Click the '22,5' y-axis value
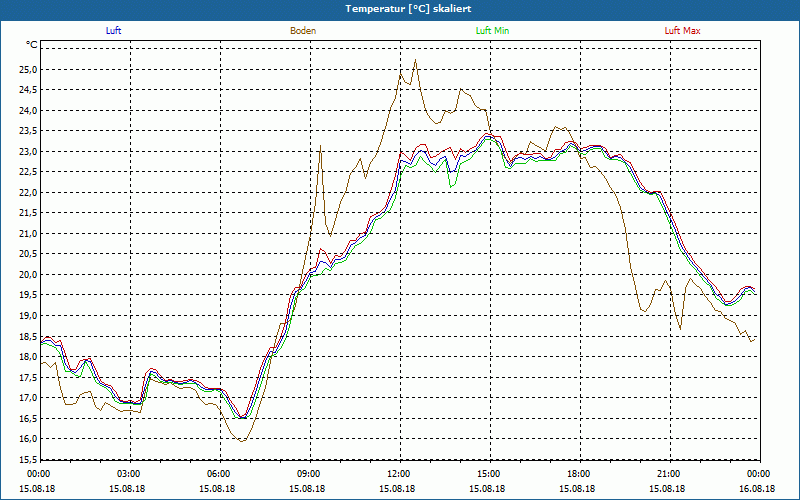The height and width of the screenshot is (500, 800). pyautogui.click(x=29, y=172)
